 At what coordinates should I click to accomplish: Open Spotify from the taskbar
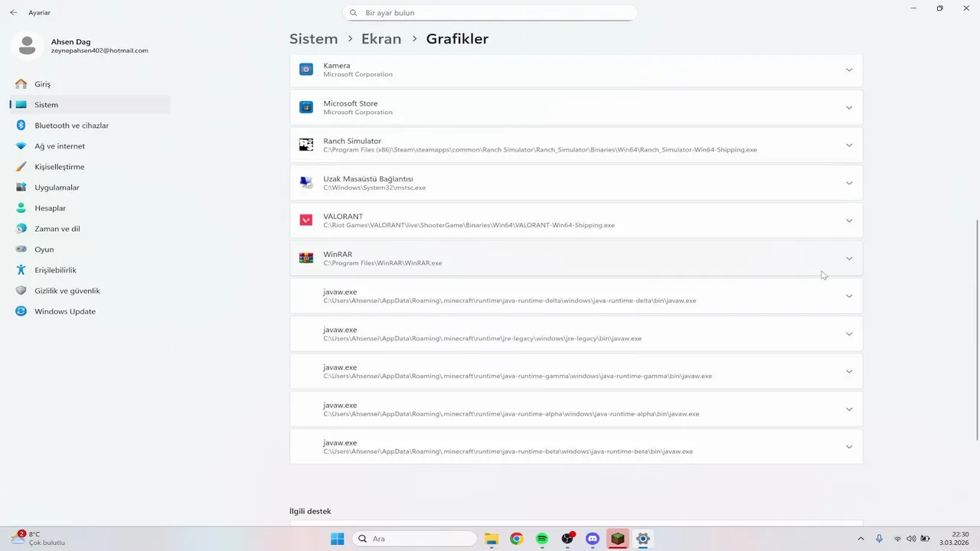click(542, 539)
